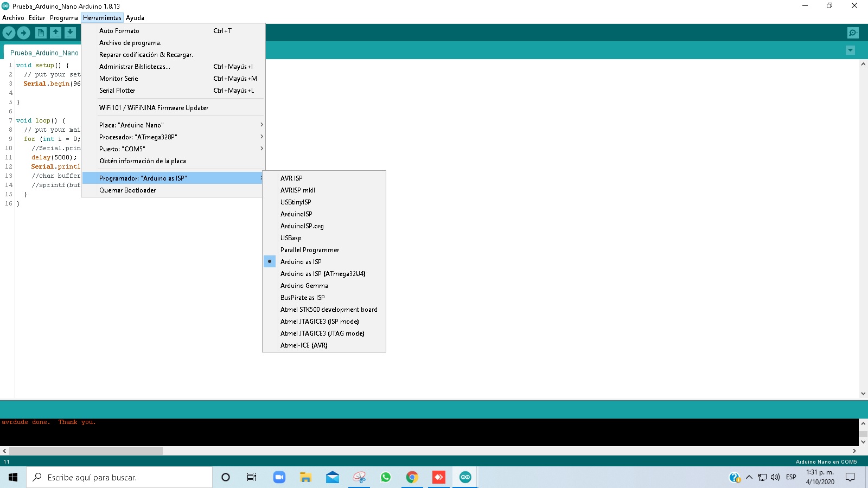Select AVRISP mkII programmer
Image resolution: width=868 pixels, height=488 pixels.
pos(324,190)
